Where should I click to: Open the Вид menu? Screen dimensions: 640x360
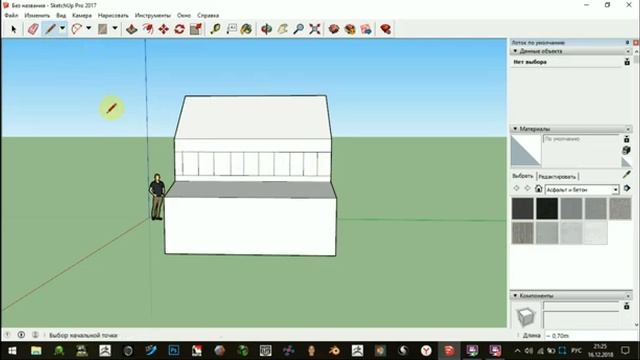(x=61, y=16)
